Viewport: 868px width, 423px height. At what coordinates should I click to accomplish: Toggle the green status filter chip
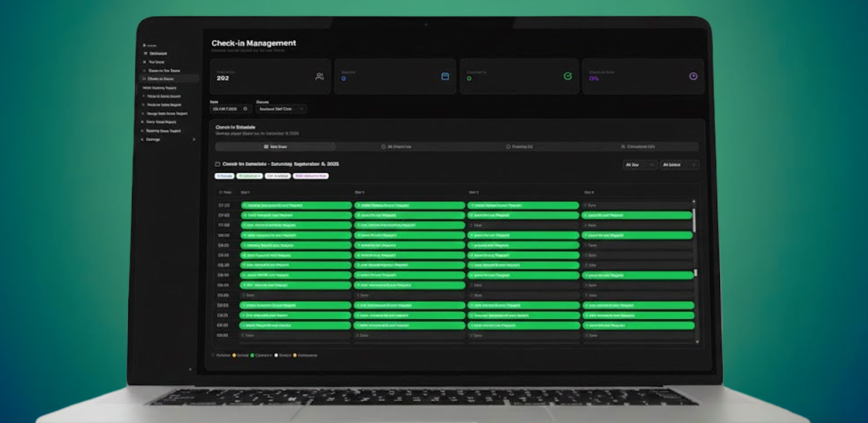pos(249,176)
